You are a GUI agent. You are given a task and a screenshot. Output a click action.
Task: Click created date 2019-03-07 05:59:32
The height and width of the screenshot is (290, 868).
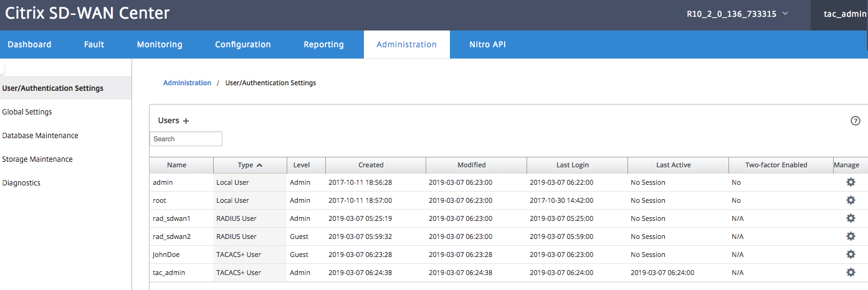[x=360, y=236]
